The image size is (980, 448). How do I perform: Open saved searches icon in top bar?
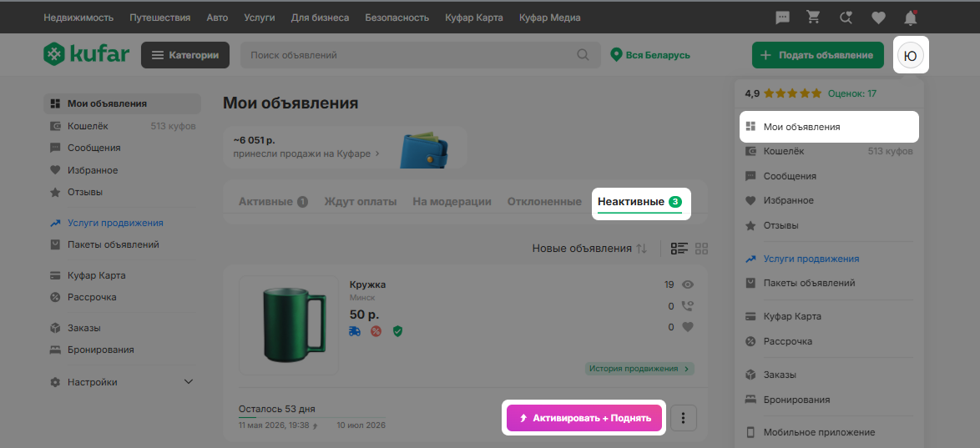click(x=846, y=18)
